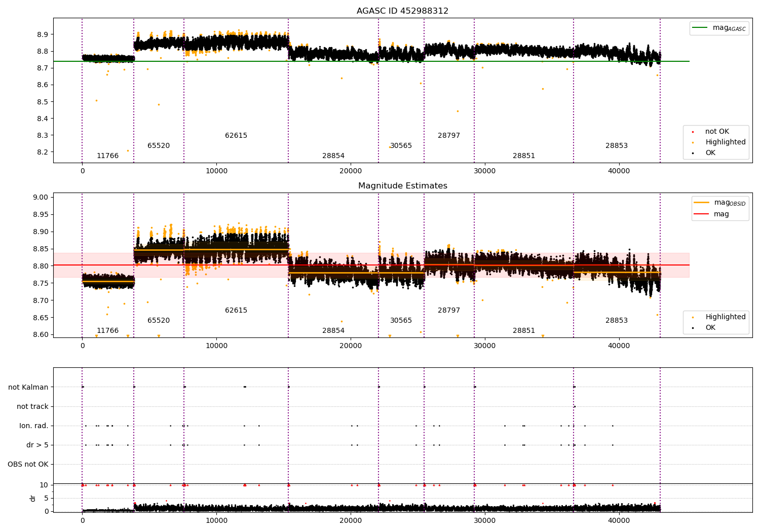Screen dimensions: 760x532
Task: Click the 20000 x-tick under the dr plot
Action: point(351,520)
